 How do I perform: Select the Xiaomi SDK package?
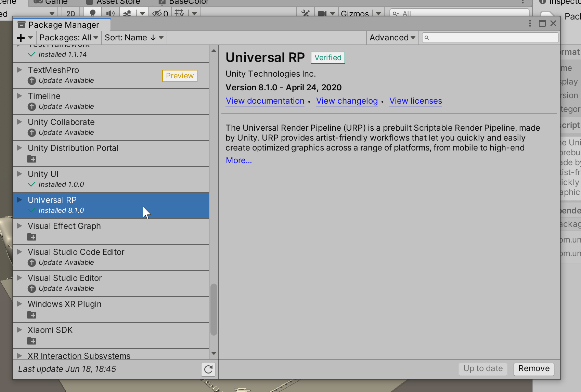[111, 336]
